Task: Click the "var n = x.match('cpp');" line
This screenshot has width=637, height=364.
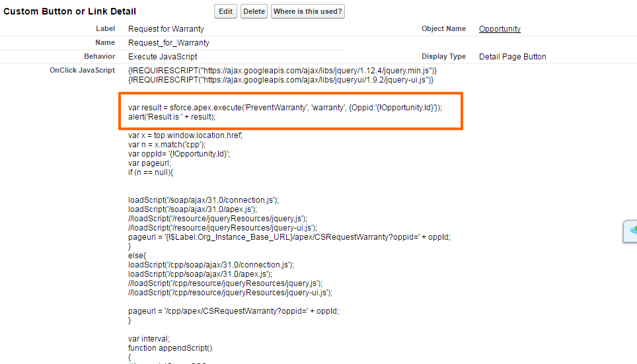Action: point(167,145)
